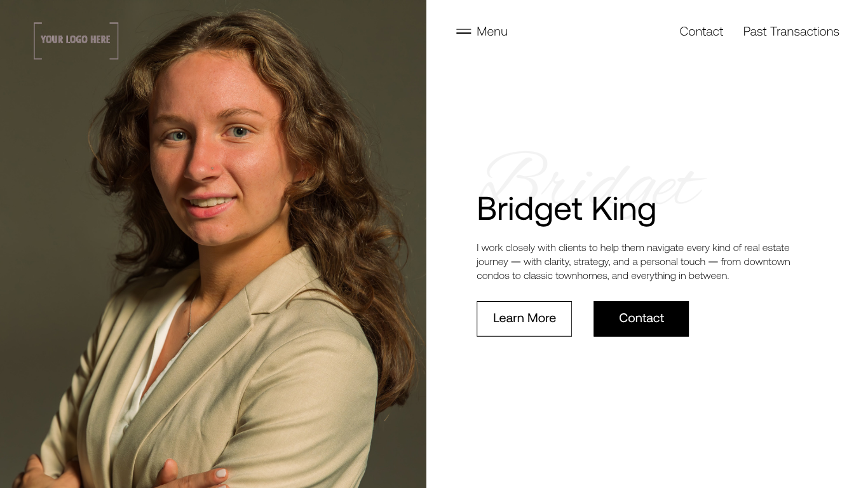Click the right bracket of the logo placeholder
This screenshot has width=868, height=488.
pos(114,41)
